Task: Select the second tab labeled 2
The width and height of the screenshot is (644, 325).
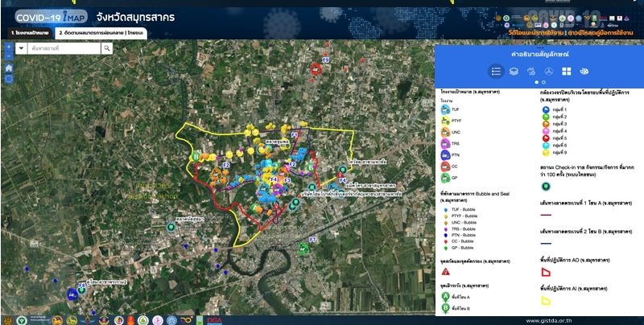Action: click(101, 33)
